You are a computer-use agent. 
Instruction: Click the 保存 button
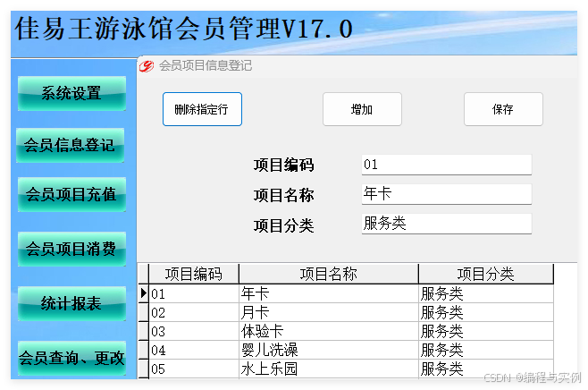click(x=503, y=109)
